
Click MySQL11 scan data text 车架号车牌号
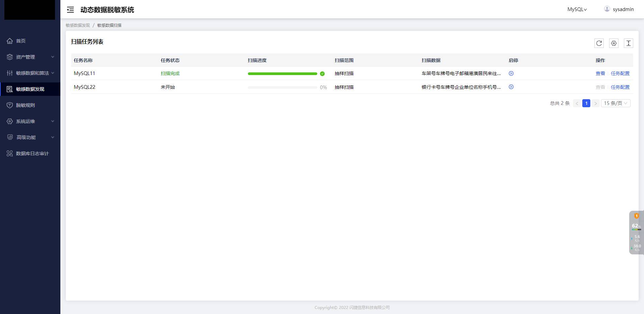pos(461,73)
